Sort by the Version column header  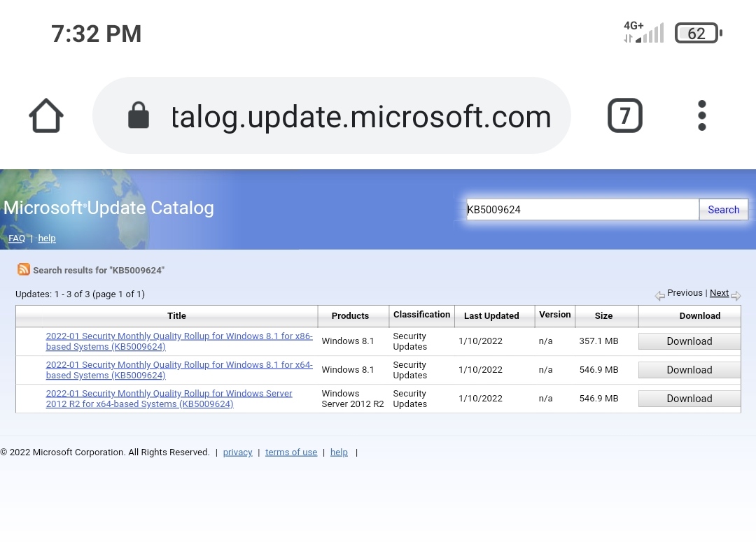click(x=555, y=315)
